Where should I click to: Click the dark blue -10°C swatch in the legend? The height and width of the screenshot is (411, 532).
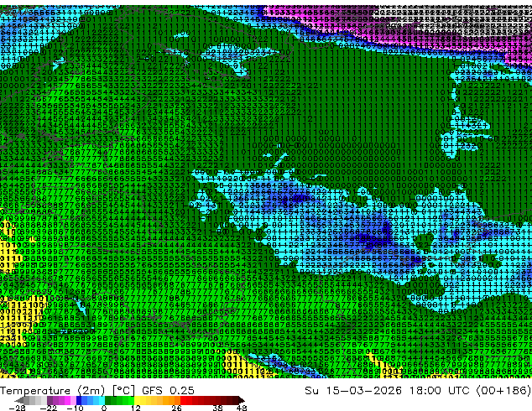(x=79, y=400)
